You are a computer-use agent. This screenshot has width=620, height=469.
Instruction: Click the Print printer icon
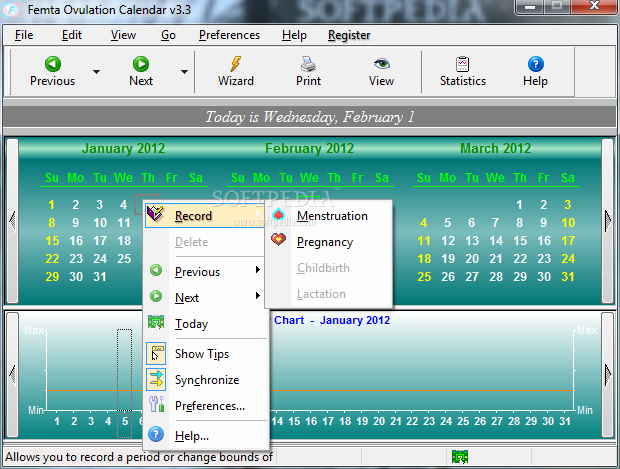308,64
